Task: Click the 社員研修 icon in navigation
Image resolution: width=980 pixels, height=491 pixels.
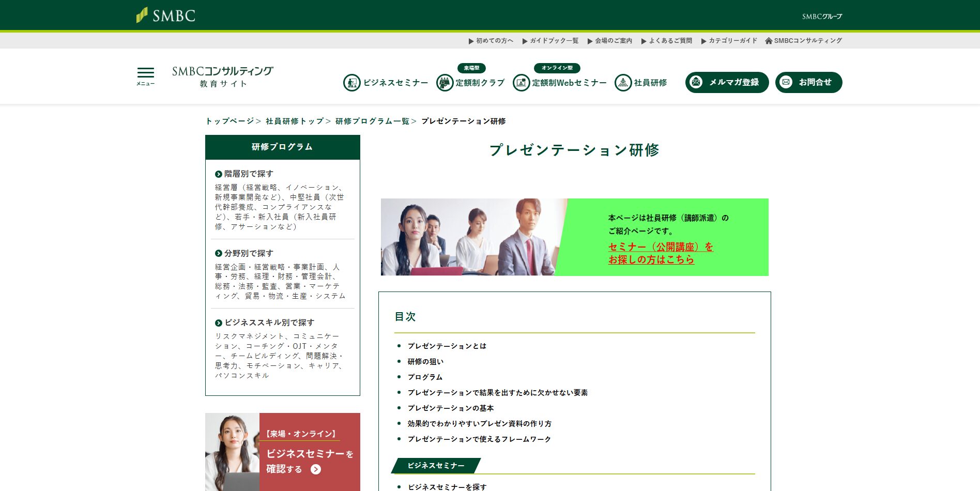Action: tap(623, 83)
